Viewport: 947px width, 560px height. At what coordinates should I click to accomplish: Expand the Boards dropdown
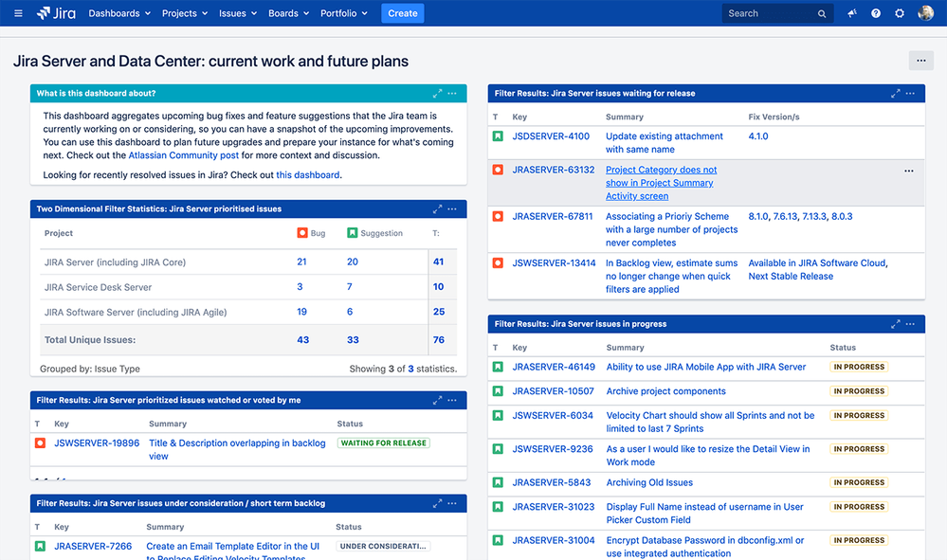[x=289, y=13]
